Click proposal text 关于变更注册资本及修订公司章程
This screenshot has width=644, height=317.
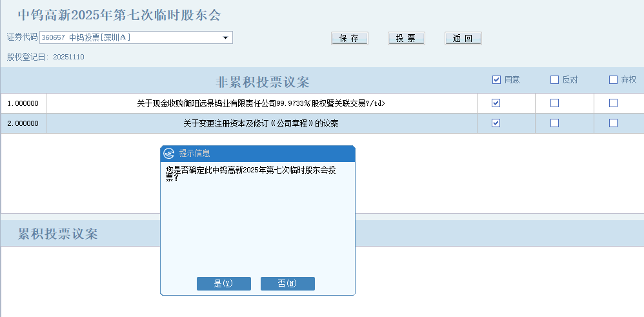click(261, 123)
